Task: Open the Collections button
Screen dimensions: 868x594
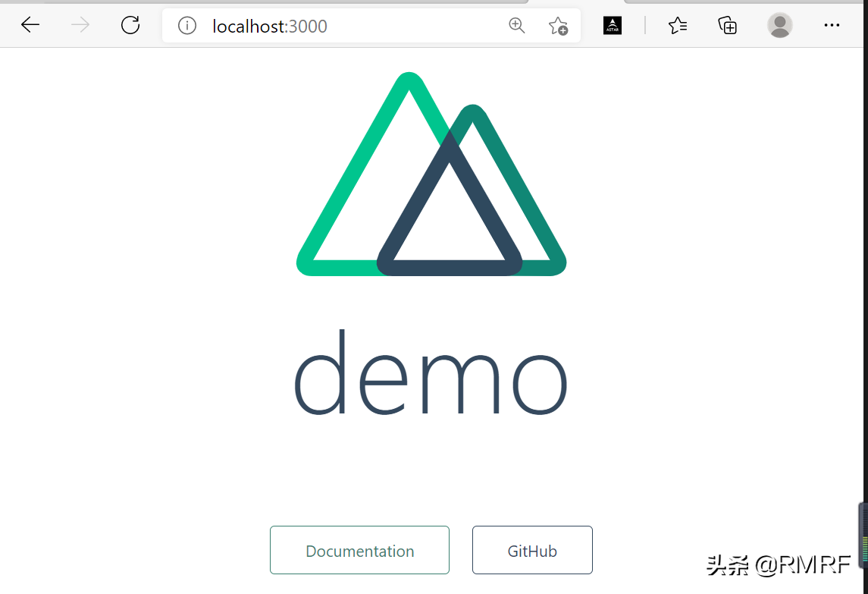Action: click(x=728, y=26)
